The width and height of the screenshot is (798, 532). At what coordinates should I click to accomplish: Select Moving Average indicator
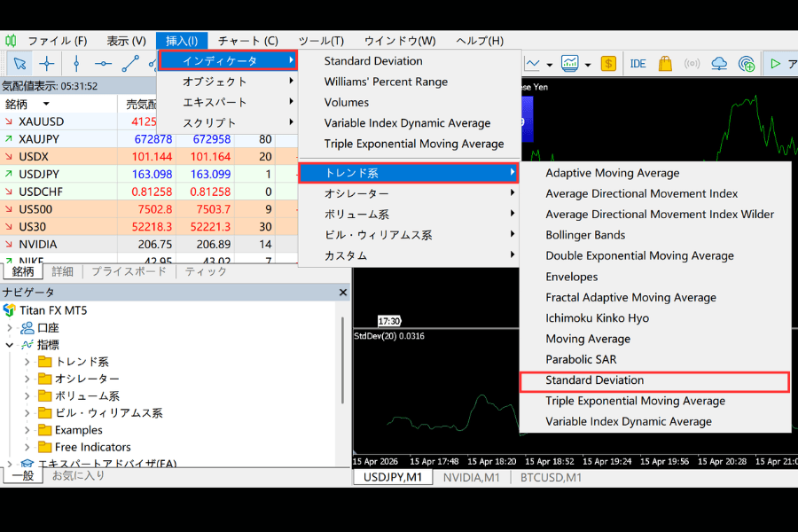point(588,339)
